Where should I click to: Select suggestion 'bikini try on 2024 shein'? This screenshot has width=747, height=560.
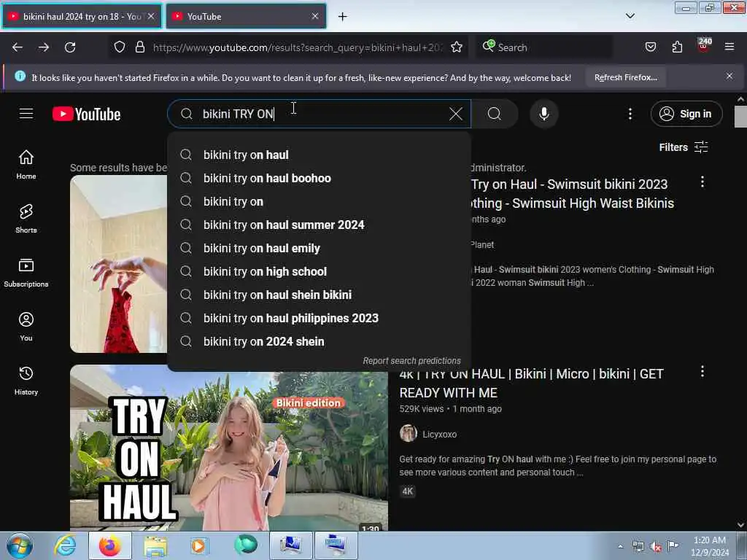[x=320, y=341]
